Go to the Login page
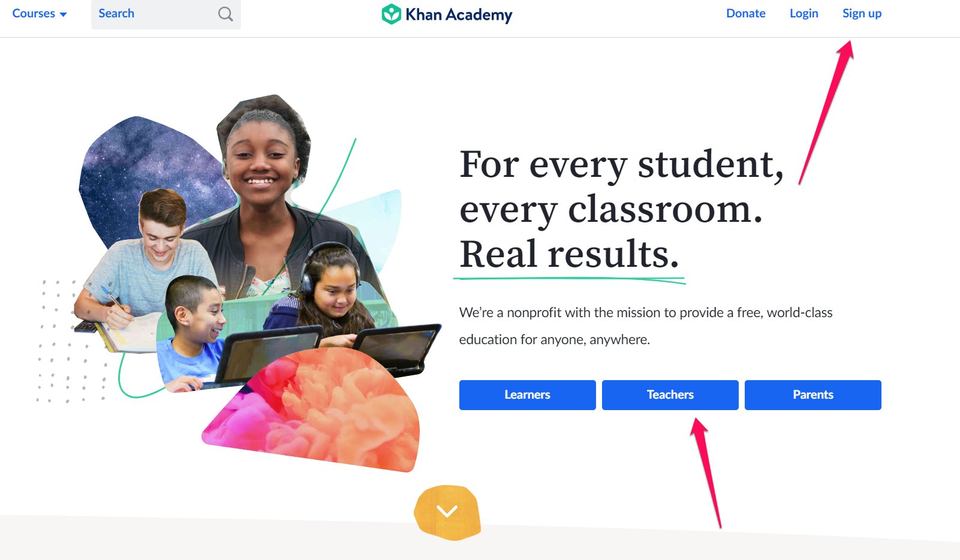The width and height of the screenshot is (960, 560). pos(803,13)
